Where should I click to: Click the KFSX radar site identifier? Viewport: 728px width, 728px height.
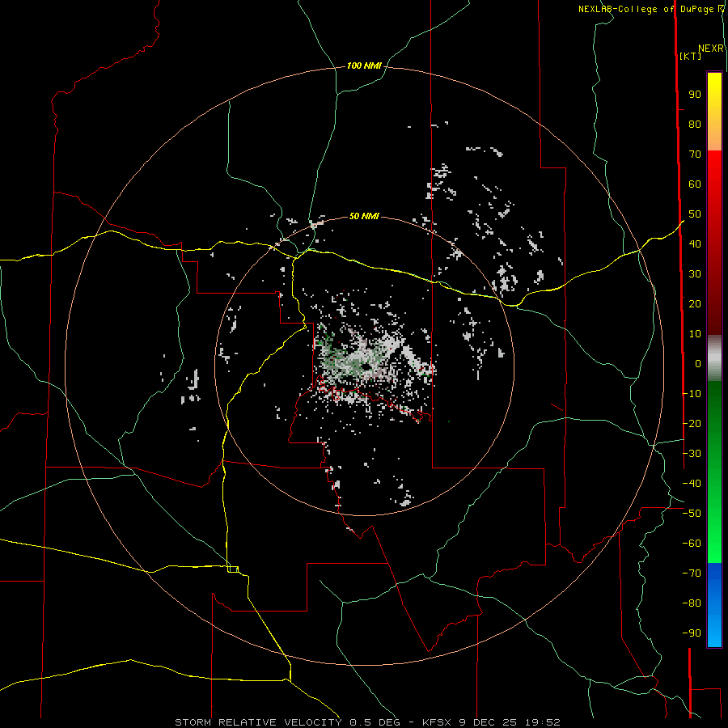(x=438, y=722)
